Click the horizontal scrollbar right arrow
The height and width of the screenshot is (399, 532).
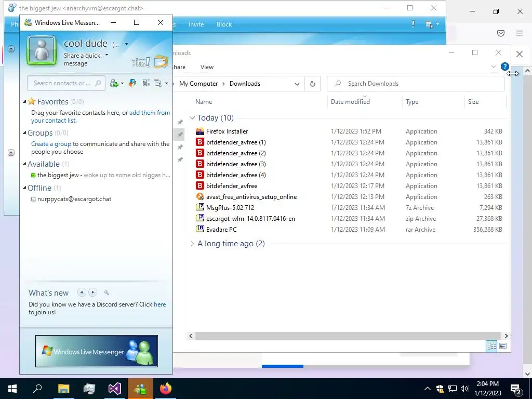506,336
